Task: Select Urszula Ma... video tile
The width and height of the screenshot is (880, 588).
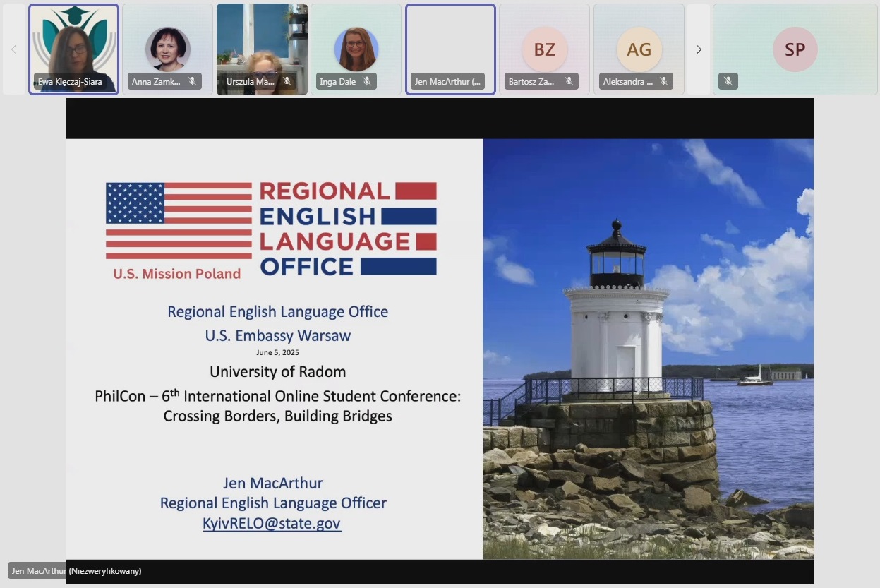Action: pos(262,49)
